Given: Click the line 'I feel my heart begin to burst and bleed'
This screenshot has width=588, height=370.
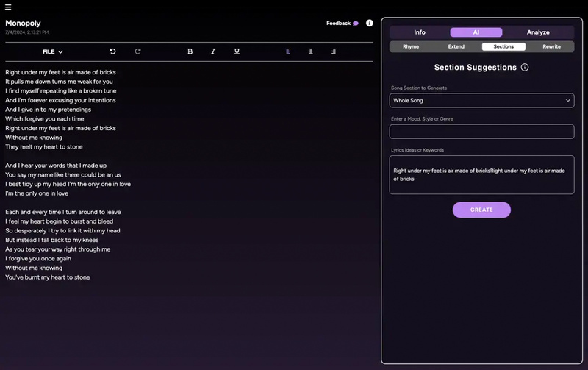Looking at the screenshot, I should (60, 221).
